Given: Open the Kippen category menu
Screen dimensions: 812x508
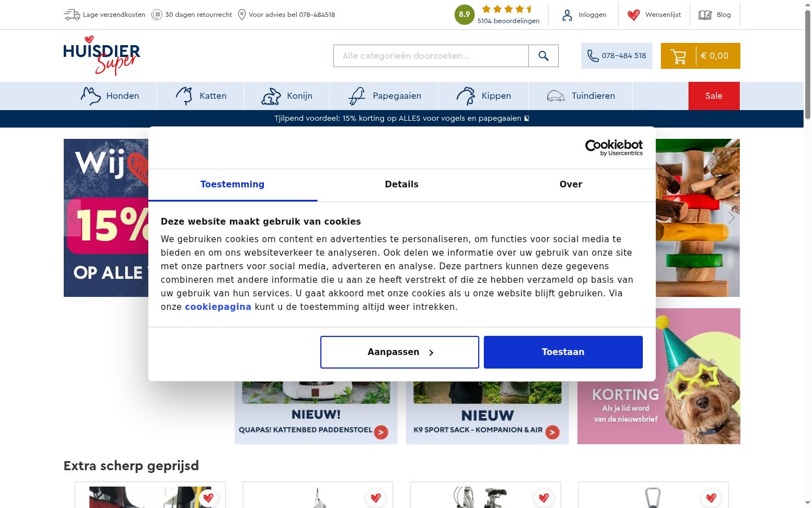Looking at the screenshot, I should click(484, 96).
